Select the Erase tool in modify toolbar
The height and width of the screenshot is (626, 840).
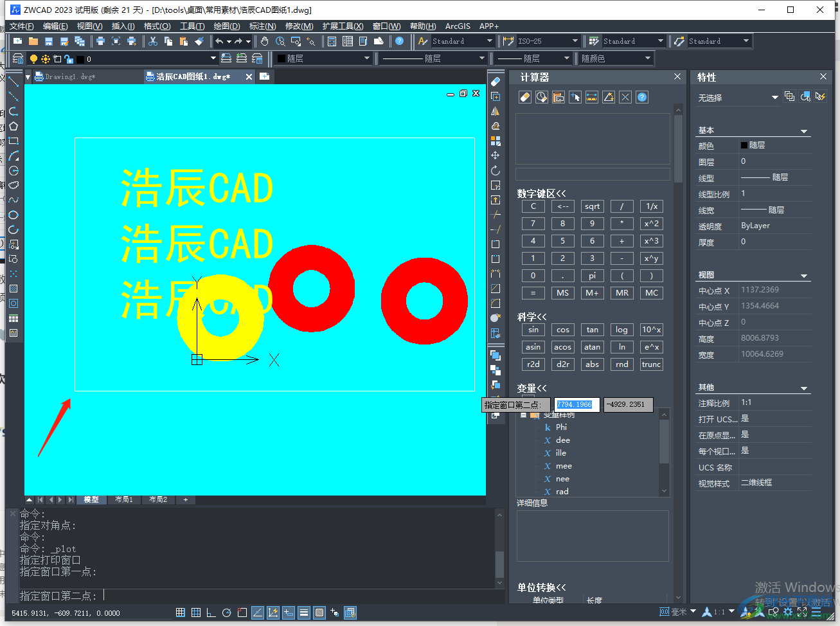pyautogui.click(x=496, y=82)
